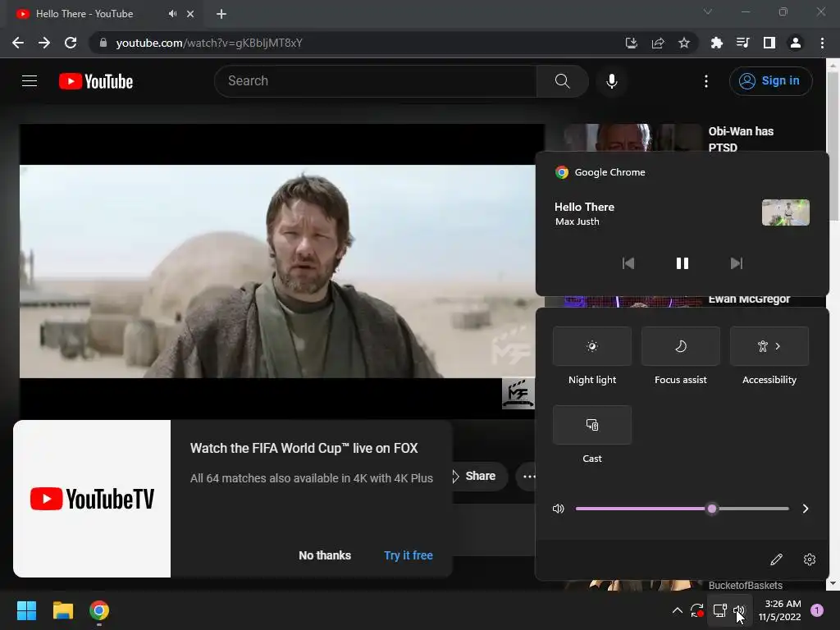840x630 pixels.
Task: Edit quick settings with pencil icon
Action: pos(776,559)
